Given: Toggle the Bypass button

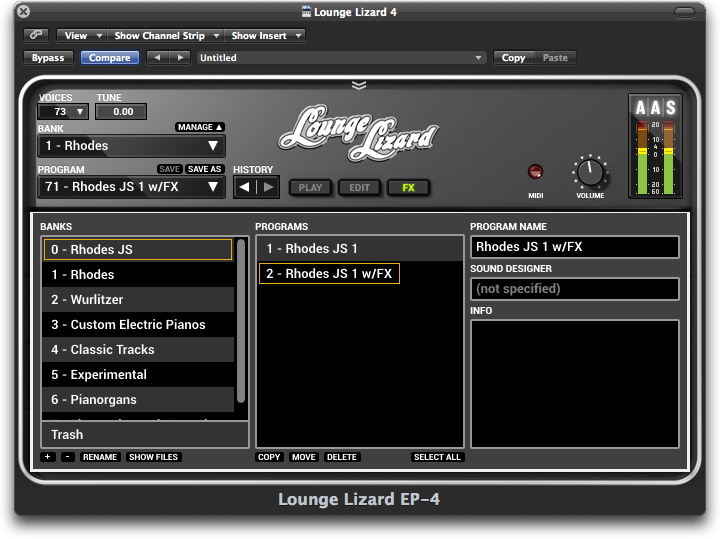Looking at the screenshot, I should coord(48,58).
